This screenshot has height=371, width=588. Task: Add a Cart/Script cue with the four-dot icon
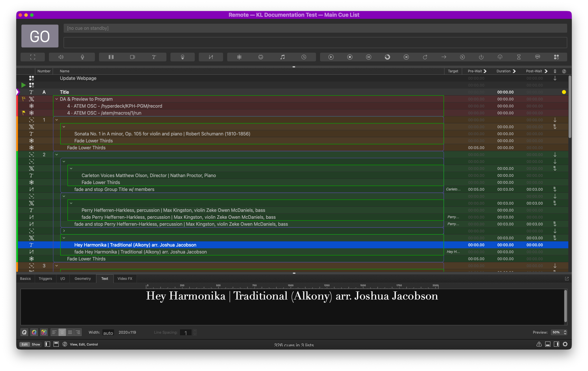[556, 57]
